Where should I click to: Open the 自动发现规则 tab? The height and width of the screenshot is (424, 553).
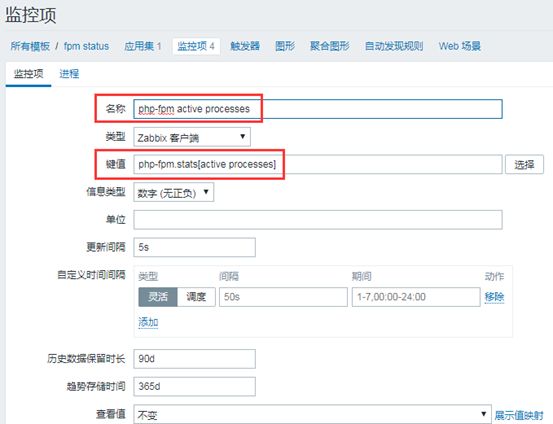(x=394, y=46)
